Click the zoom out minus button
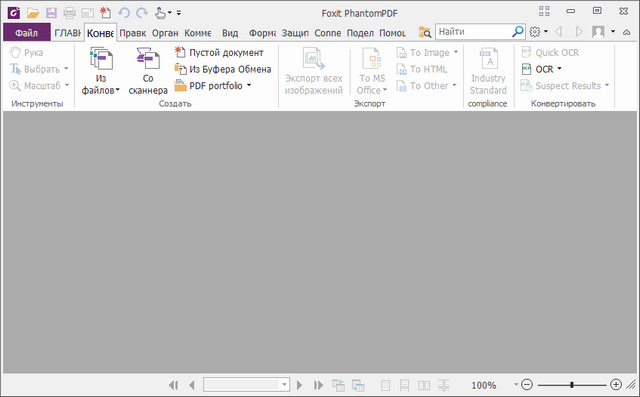 pos(527,384)
